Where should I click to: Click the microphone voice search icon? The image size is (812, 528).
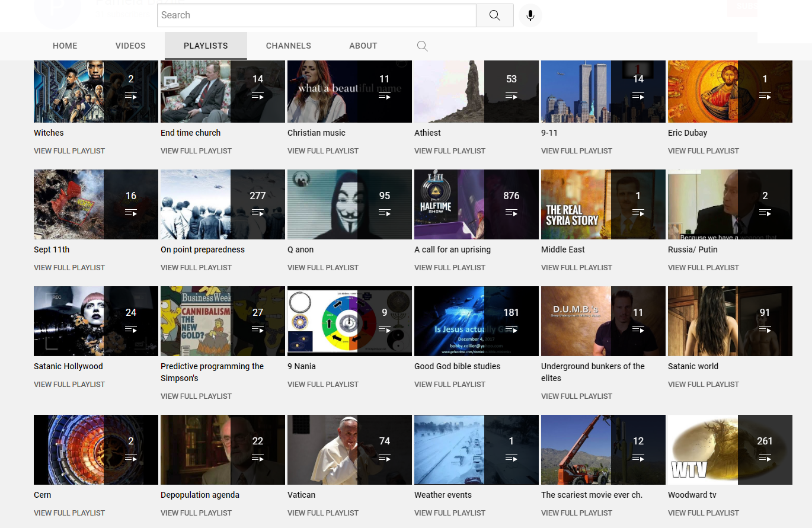pyautogui.click(x=530, y=15)
